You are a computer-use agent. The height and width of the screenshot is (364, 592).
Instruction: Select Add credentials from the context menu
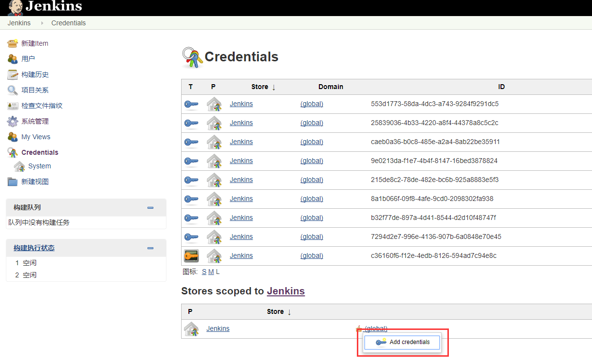(x=403, y=342)
